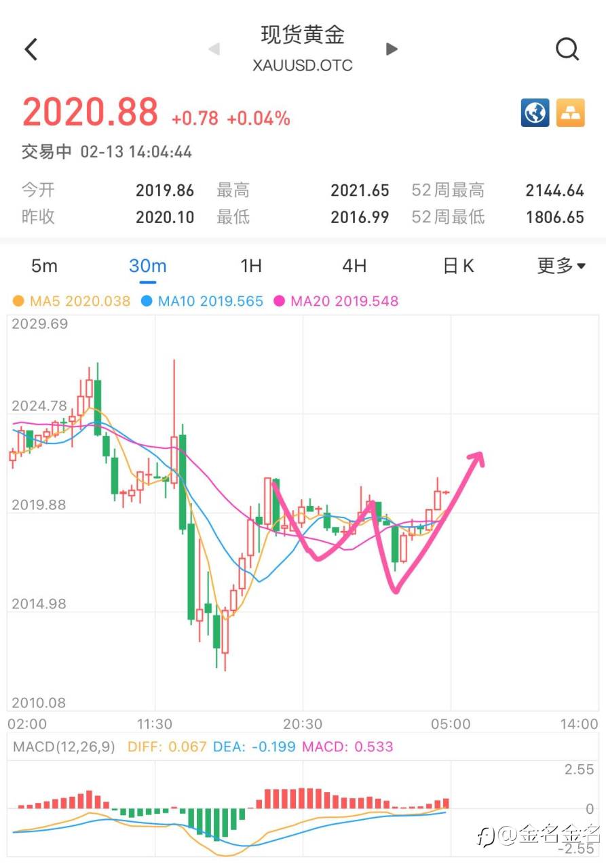Image resolution: width=606 pixels, height=868 pixels.
Task: Select the 5m timeframe tab
Action: coord(44,266)
